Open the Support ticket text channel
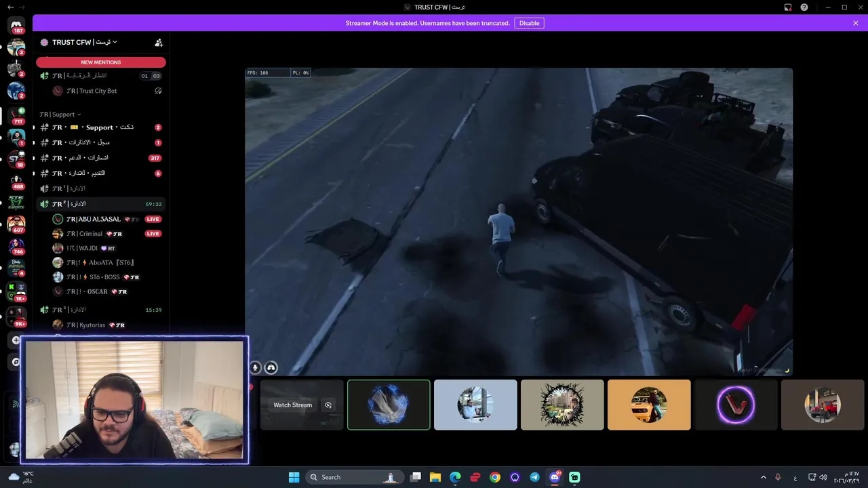 pos(101,127)
